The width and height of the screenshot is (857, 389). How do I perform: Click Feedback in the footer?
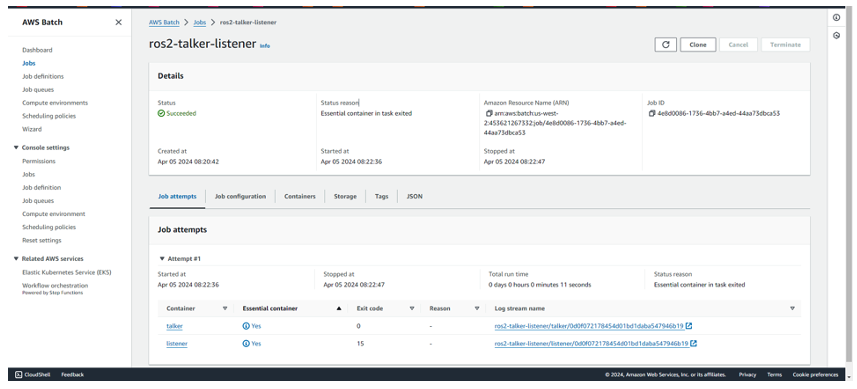pyautogui.click(x=72, y=375)
